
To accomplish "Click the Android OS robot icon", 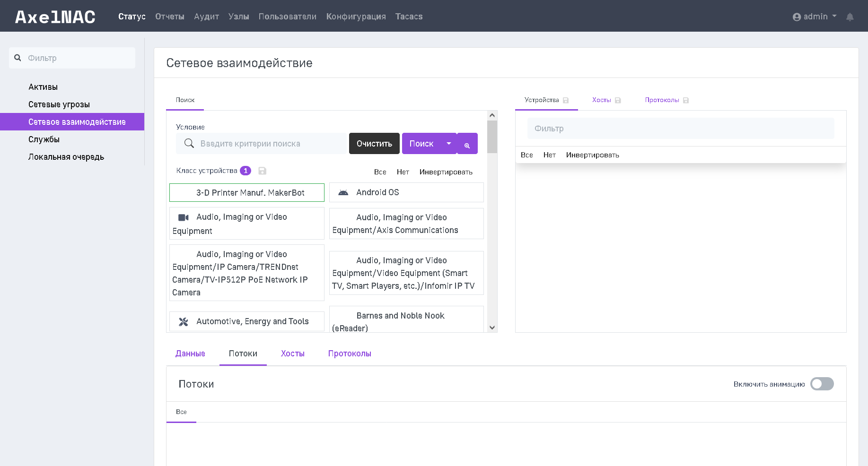I will pyautogui.click(x=343, y=192).
